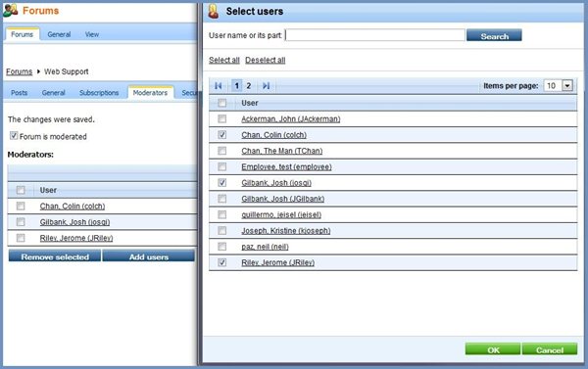Click the Cancel button
The height and width of the screenshot is (369, 588).
click(550, 349)
